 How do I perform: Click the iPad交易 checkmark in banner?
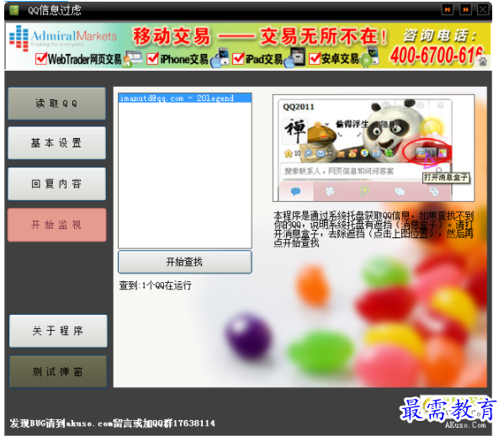[238, 58]
